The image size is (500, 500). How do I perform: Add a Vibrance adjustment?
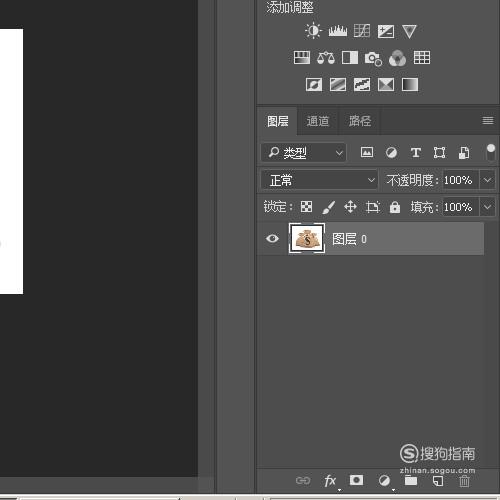409,32
